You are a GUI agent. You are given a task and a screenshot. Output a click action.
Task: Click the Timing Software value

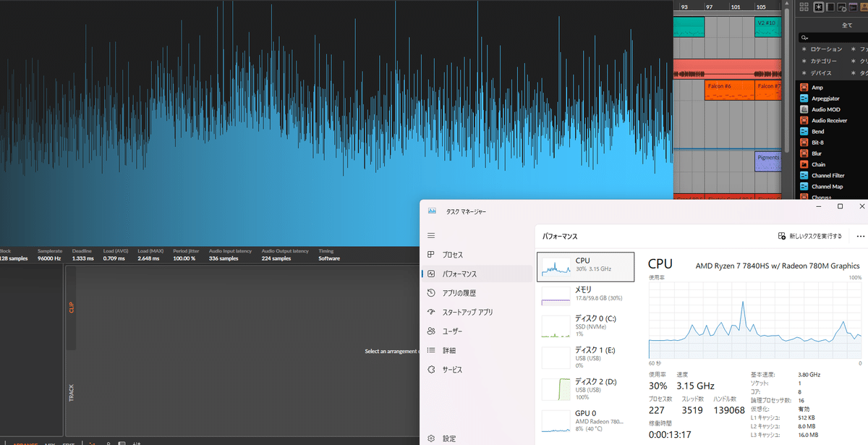pos(329,258)
